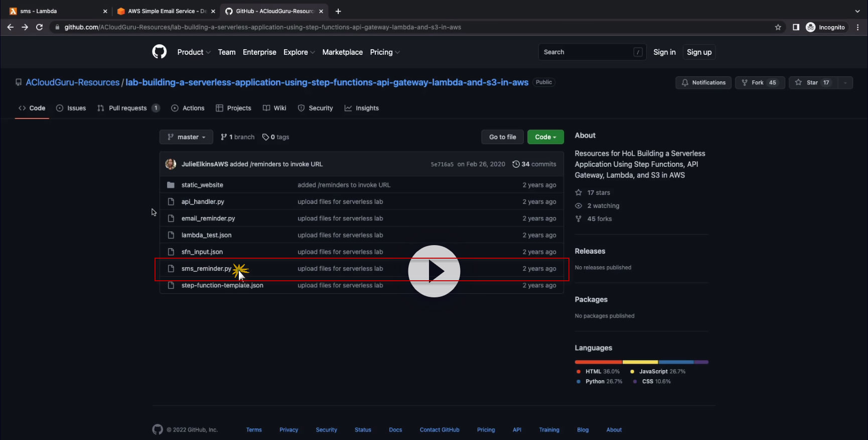Bookmark this page with the star icon
Image resolution: width=868 pixels, height=440 pixels.
pyautogui.click(x=778, y=27)
